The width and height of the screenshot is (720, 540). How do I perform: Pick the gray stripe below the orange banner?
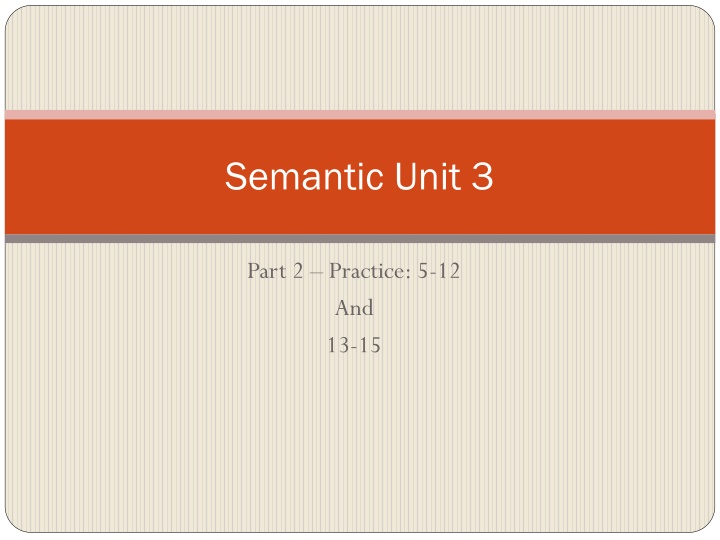[x=360, y=238]
